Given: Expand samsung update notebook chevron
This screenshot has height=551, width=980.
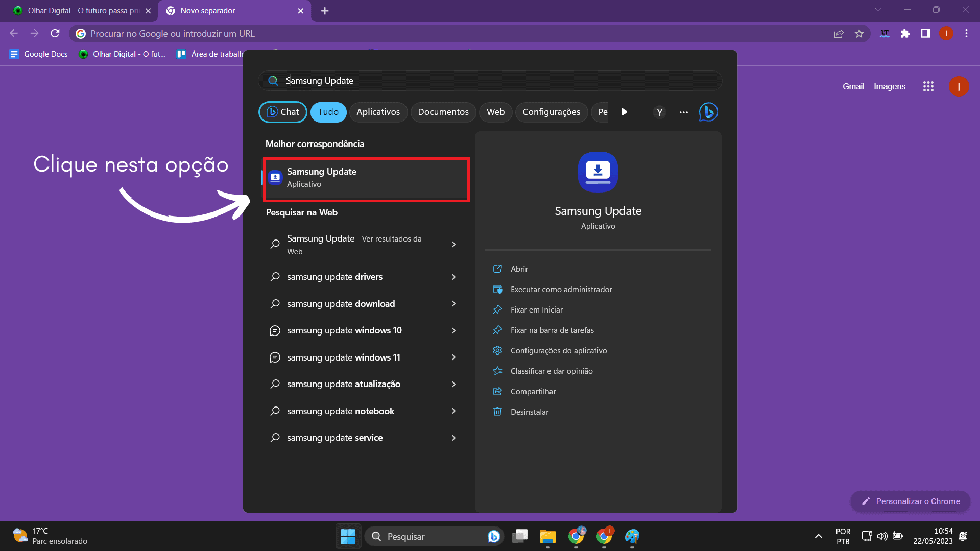Looking at the screenshot, I should click(453, 411).
